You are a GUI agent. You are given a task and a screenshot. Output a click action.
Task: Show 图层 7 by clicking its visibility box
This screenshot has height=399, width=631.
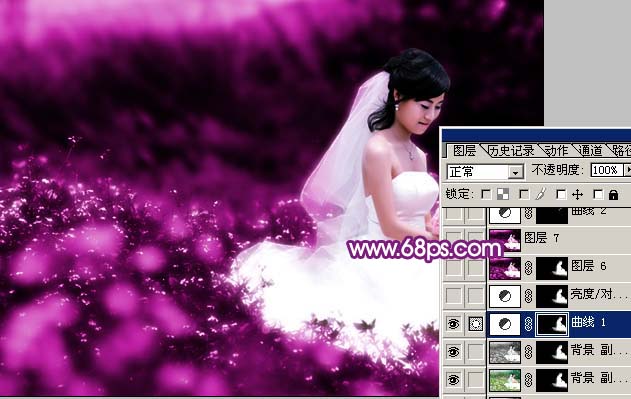click(454, 239)
